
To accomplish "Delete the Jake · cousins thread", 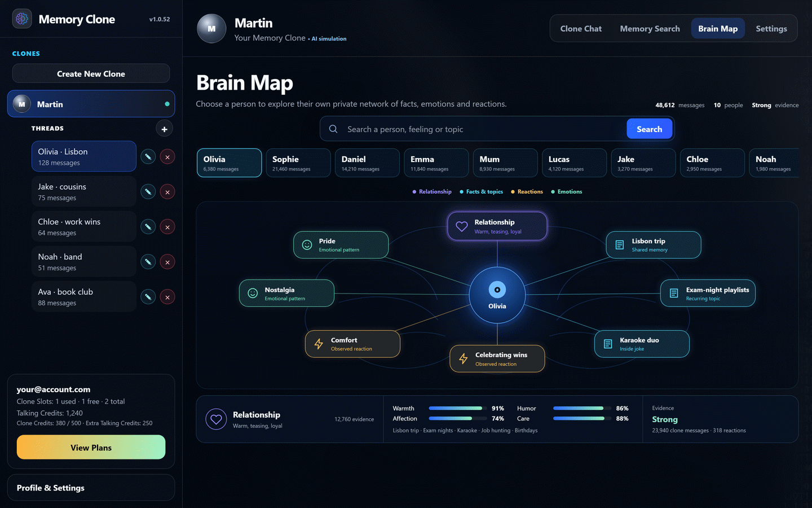I will (x=167, y=191).
